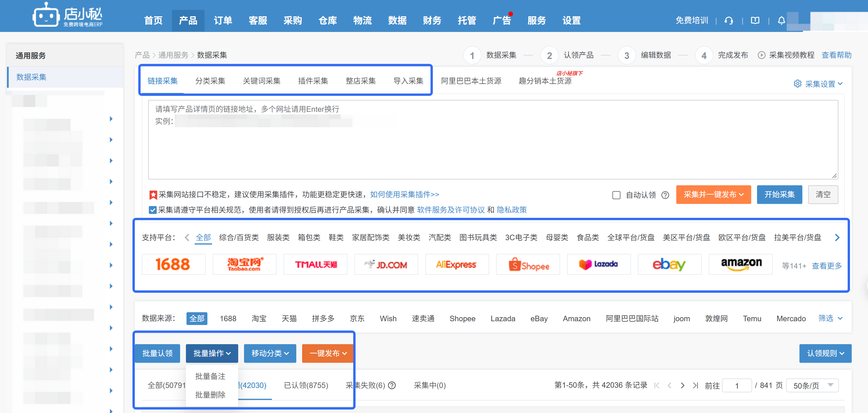Uncheck the platform rules agreement checkbox
Image resolution: width=868 pixels, height=413 pixels.
pyautogui.click(x=153, y=210)
